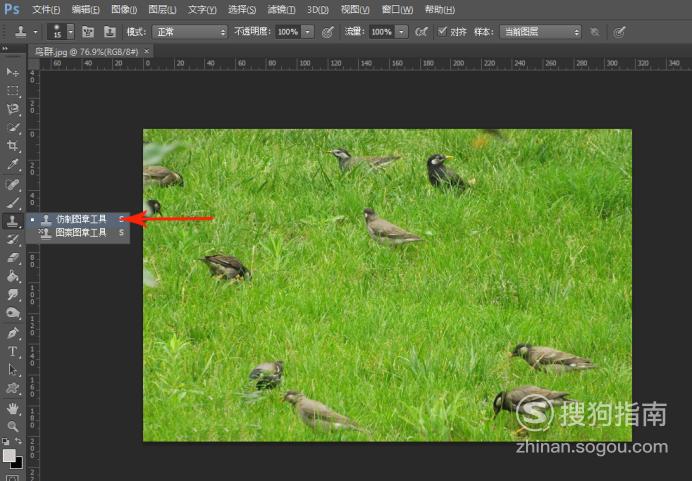The height and width of the screenshot is (481, 692).
Task: Open the 图像(I) menu
Action: 124,9
